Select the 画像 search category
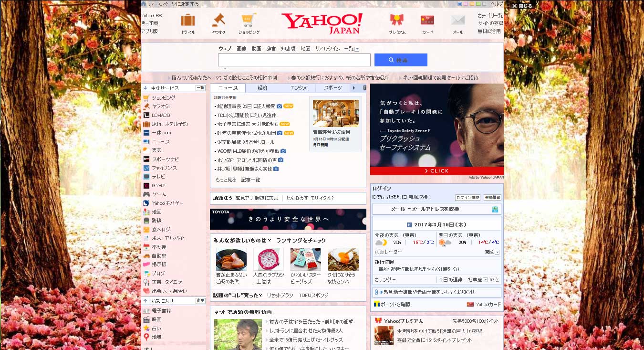644x350 pixels. [x=242, y=49]
